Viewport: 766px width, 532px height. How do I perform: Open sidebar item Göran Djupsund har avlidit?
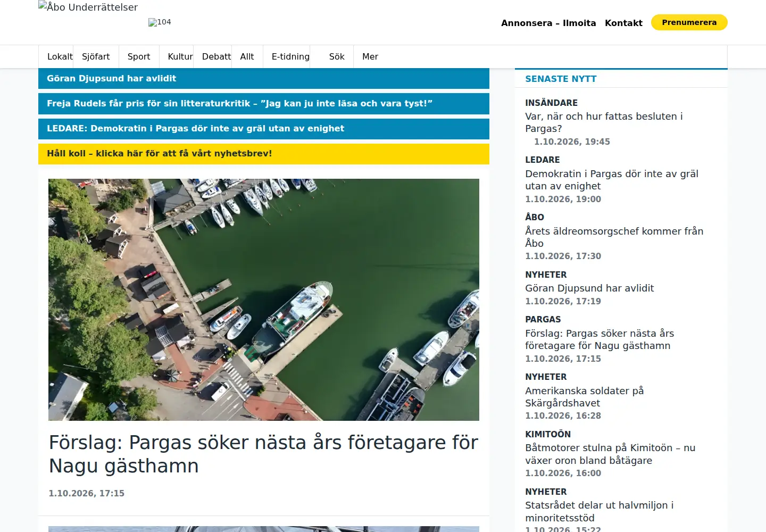tap(589, 288)
